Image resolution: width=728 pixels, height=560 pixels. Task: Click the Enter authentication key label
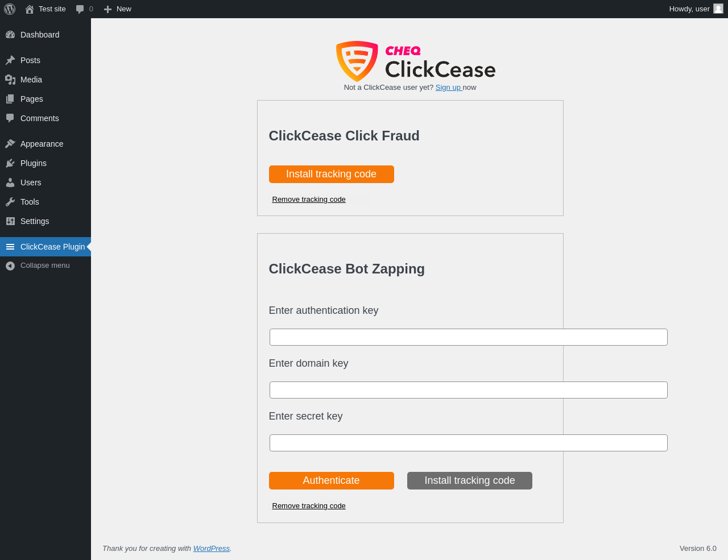point(324,310)
